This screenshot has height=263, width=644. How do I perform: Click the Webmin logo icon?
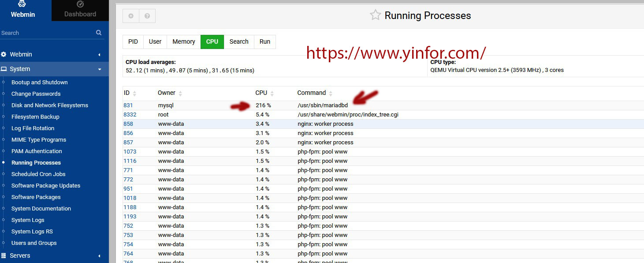[22, 4]
